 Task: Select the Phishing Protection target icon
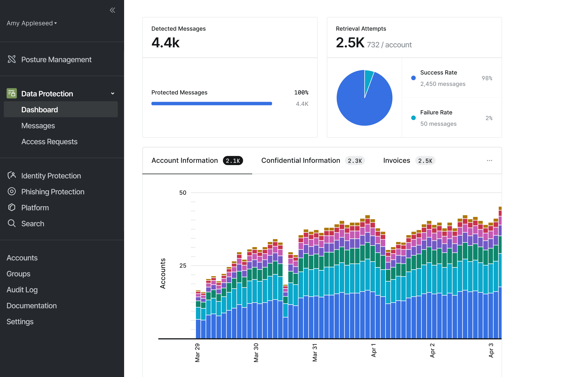click(12, 191)
